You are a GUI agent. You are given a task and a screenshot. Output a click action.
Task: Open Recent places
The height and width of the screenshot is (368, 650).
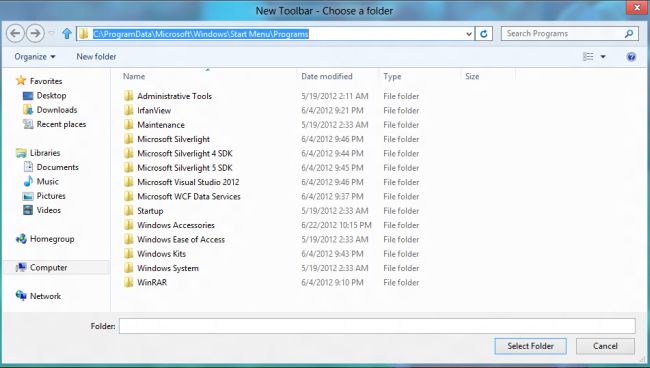54,124
